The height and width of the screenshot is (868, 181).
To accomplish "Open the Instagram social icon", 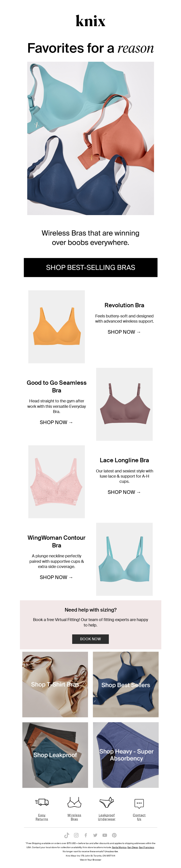I will [x=76, y=835].
